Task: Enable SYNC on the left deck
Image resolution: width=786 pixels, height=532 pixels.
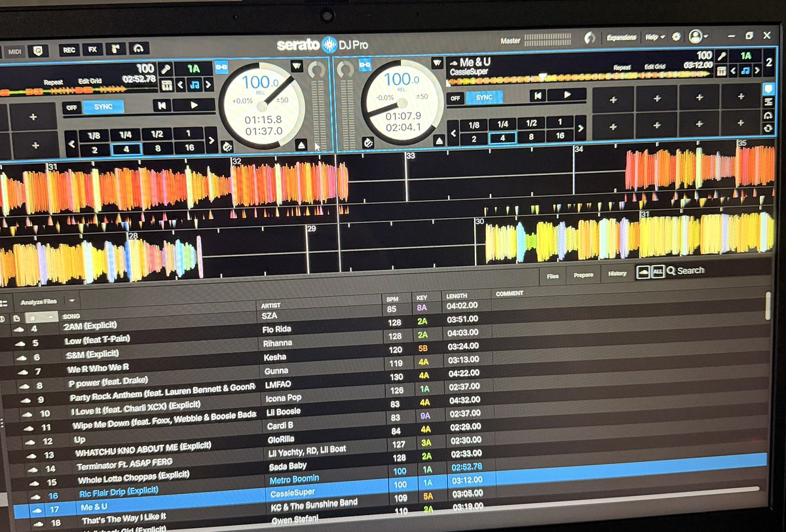Action: tap(103, 106)
